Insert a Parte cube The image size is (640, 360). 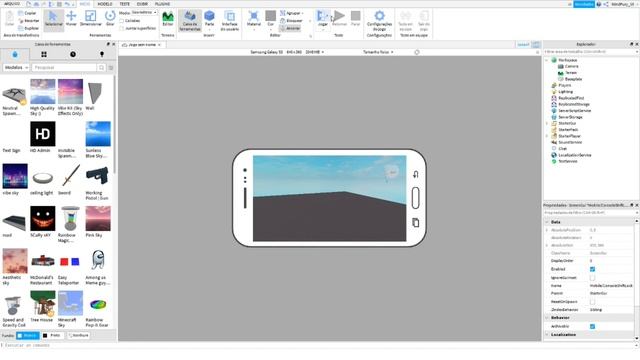pyautogui.click(x=209, y=19)
